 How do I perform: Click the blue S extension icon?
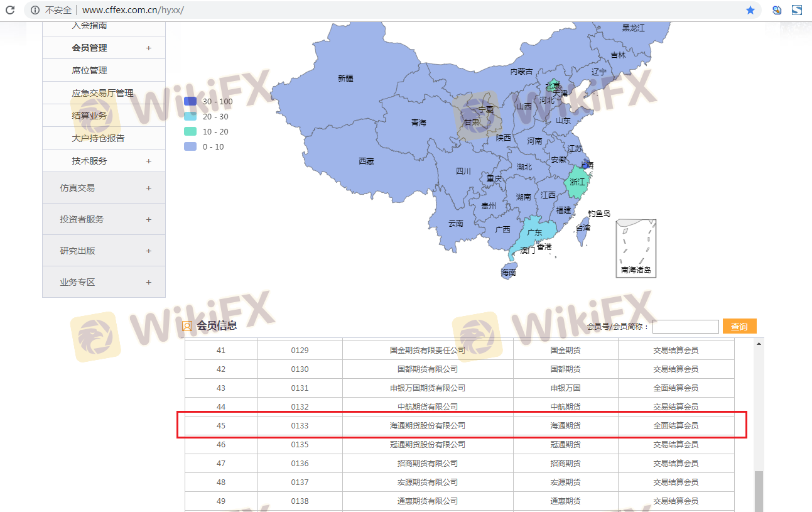coord(797,10)
